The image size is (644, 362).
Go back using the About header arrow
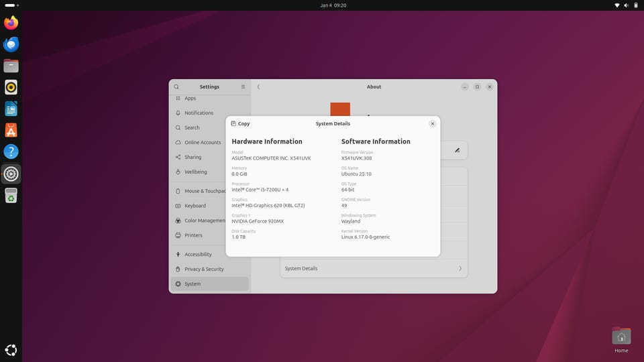click(x=258, y=86)
